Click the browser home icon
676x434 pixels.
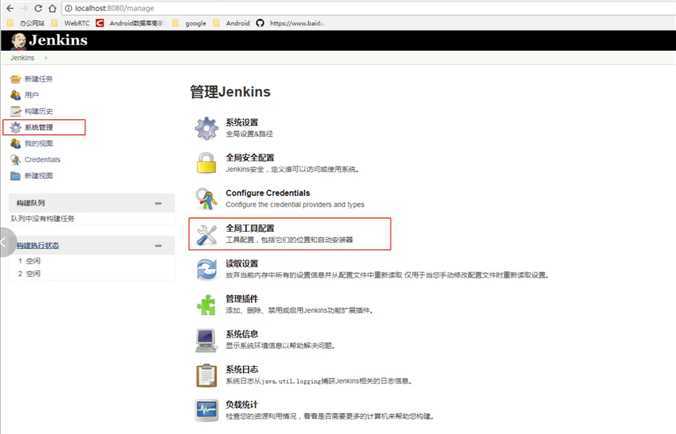pyautogui.click(x=52, y=8)
